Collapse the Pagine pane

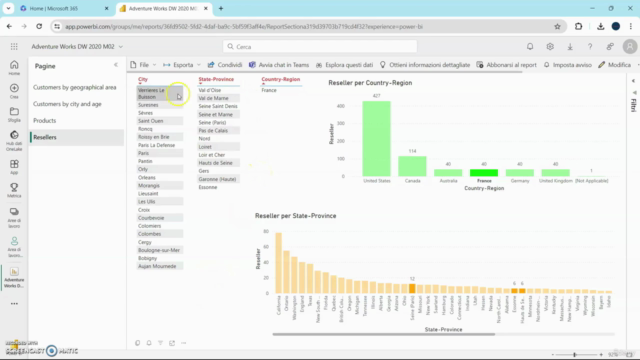116,65
